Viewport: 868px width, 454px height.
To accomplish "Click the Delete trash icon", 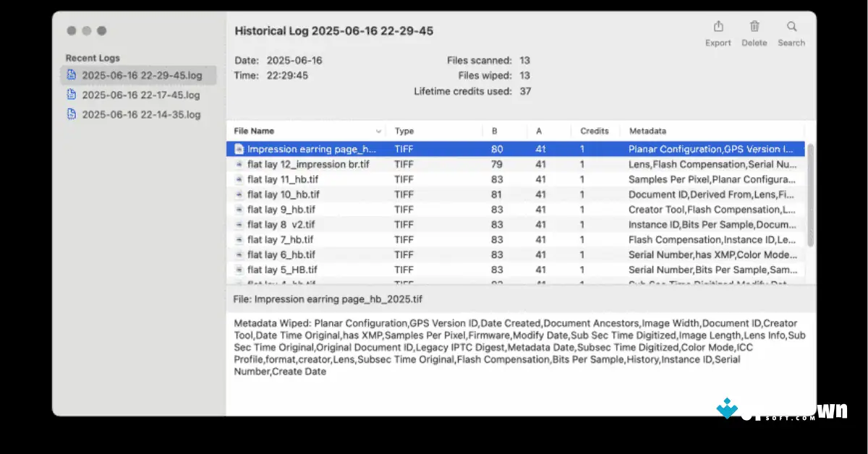I will point(754,27).
